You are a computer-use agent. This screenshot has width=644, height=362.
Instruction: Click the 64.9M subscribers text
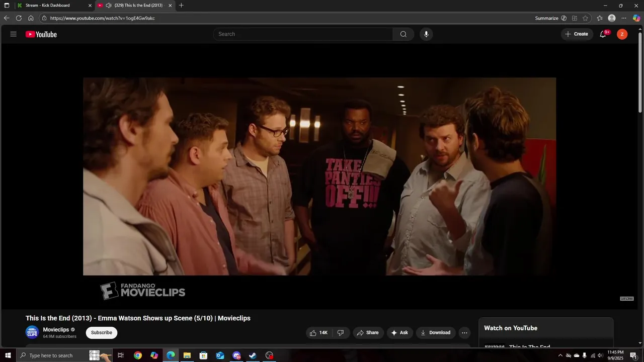pyautogui.click(x=60, y=337)
